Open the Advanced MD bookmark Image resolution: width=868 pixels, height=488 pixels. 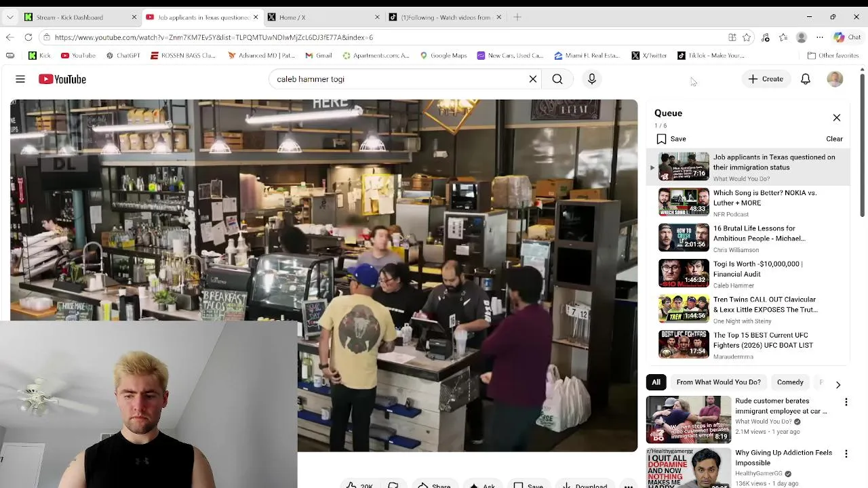[261, 56]
